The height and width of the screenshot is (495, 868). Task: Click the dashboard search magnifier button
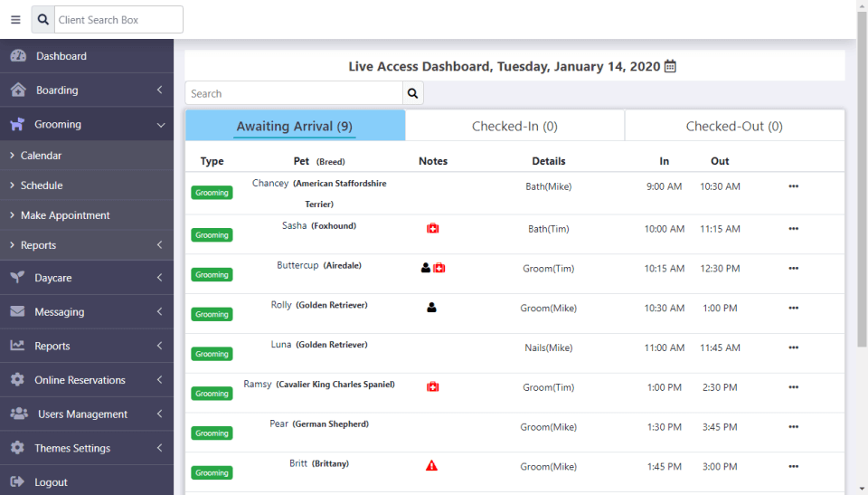tap(412, 93)
